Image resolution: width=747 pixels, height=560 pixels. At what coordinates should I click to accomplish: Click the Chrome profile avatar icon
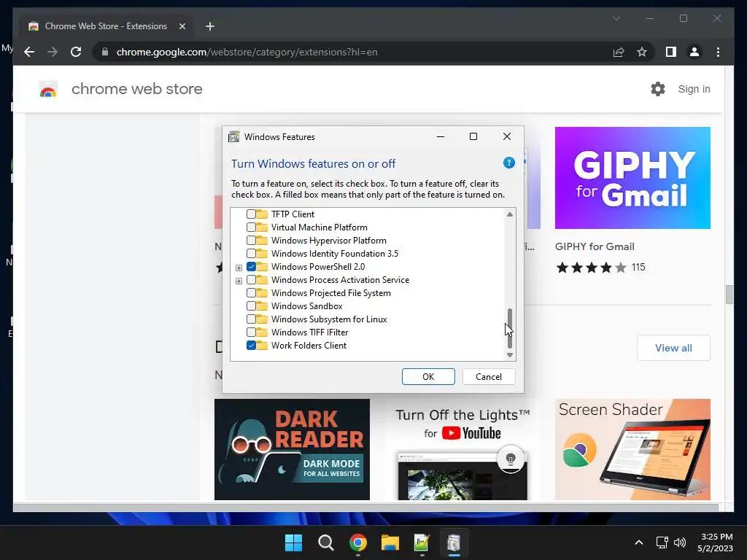coord(694,52)
